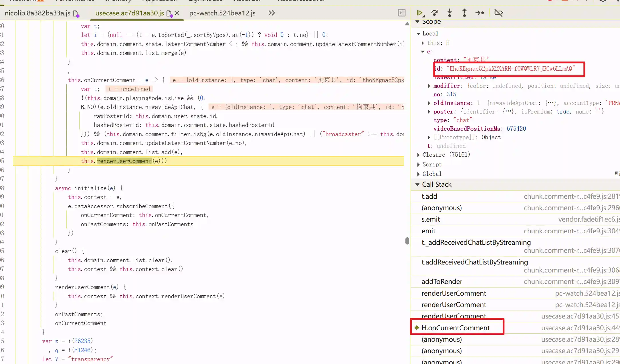Resume script execution
The image size is (620, 364).
[419, 13]
